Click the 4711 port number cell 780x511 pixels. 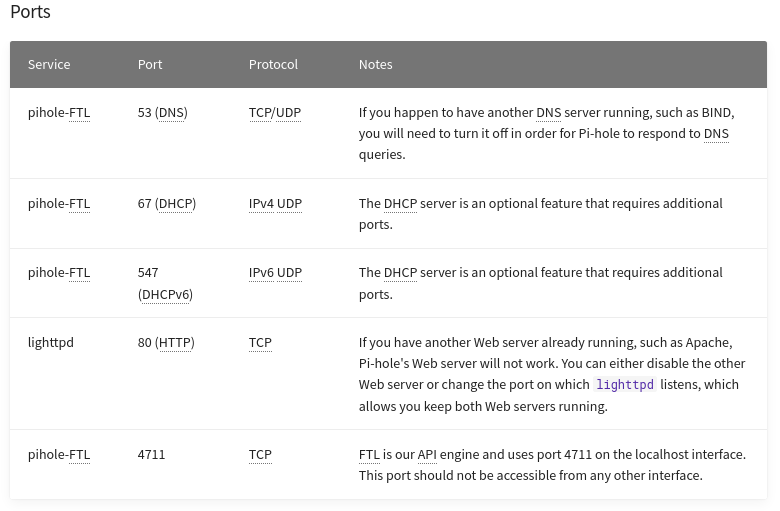click(151, 455)
